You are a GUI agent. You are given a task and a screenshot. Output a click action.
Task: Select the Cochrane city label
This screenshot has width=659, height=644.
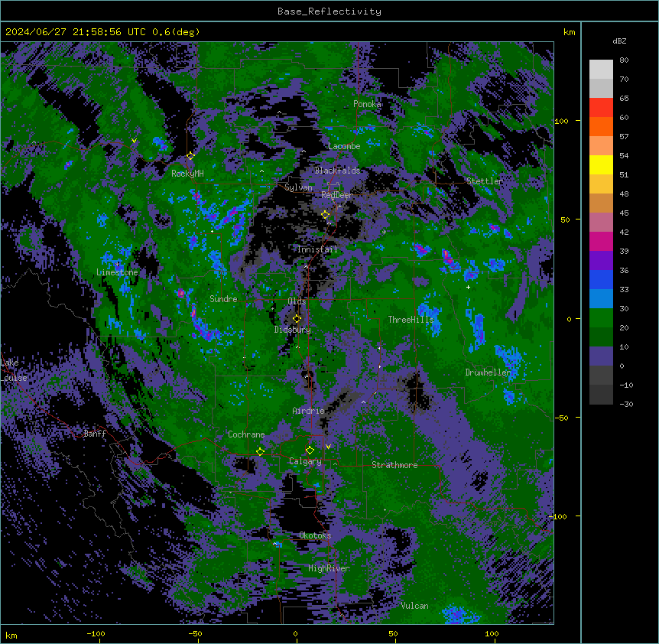tap(246, 434)
